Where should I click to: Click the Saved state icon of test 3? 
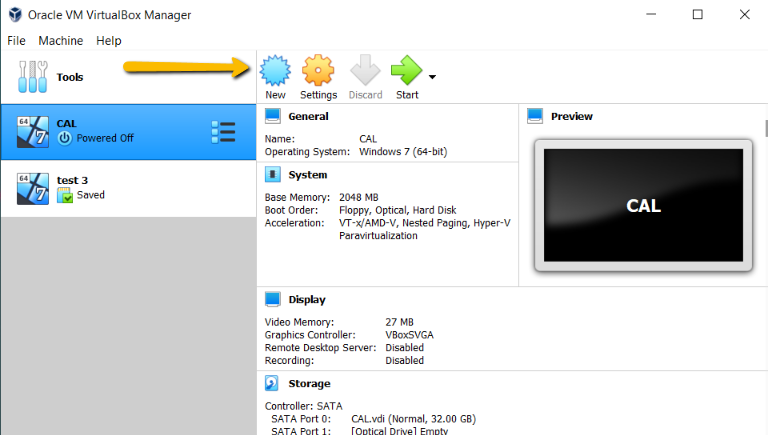tap(65, 195)
